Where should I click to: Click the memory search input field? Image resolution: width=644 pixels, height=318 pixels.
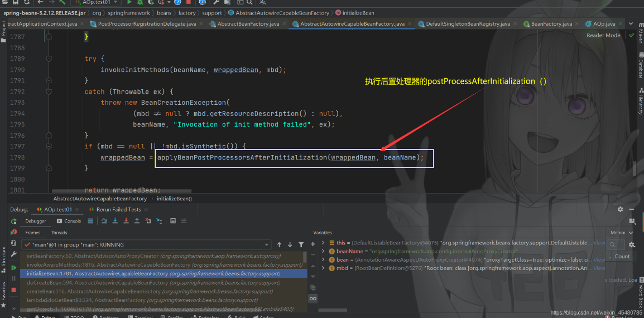click(614, 245)
